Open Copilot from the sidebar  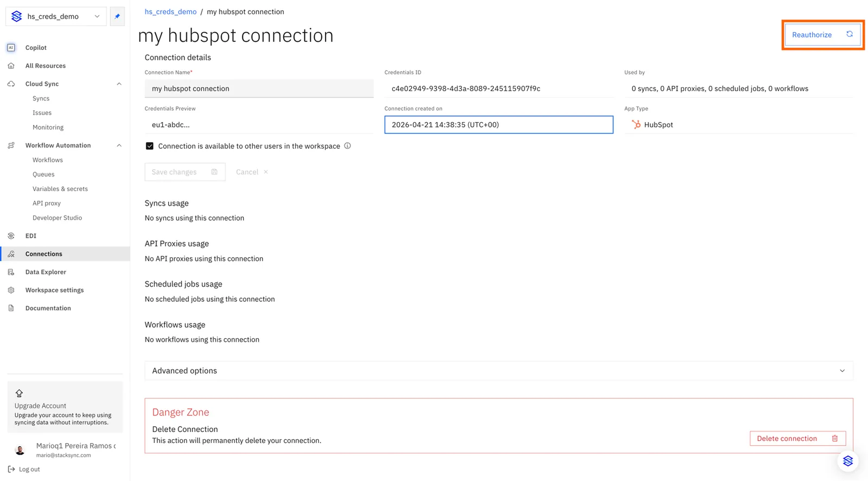point(36,48)
